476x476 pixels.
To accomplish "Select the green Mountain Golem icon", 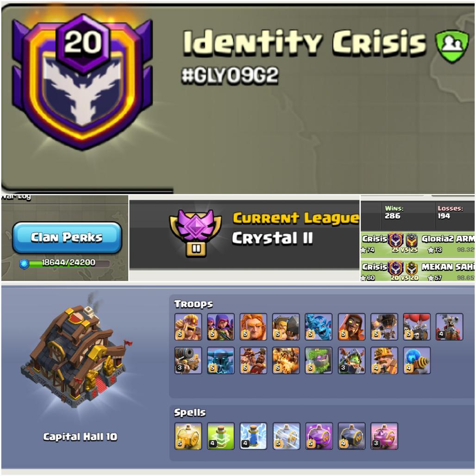I will (319, 360).
